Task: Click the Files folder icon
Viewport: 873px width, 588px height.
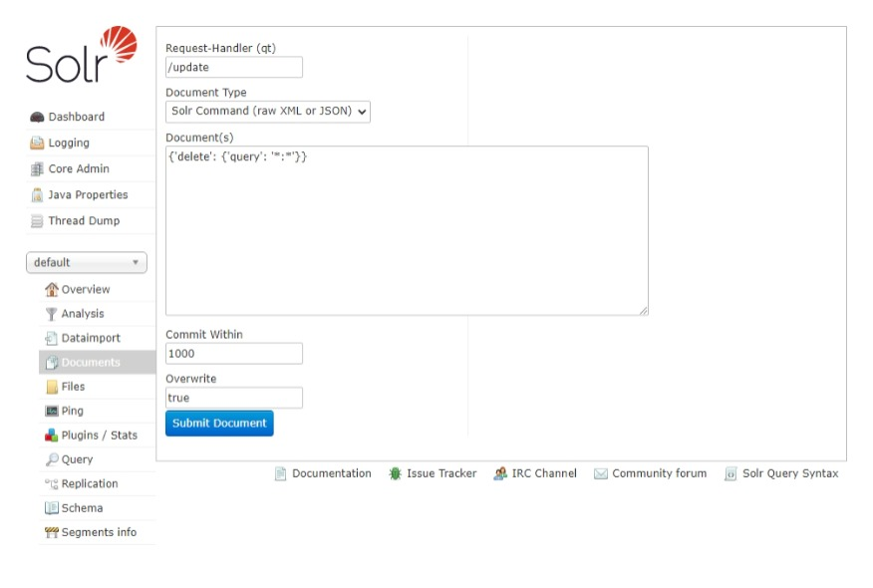Action: 52,387
